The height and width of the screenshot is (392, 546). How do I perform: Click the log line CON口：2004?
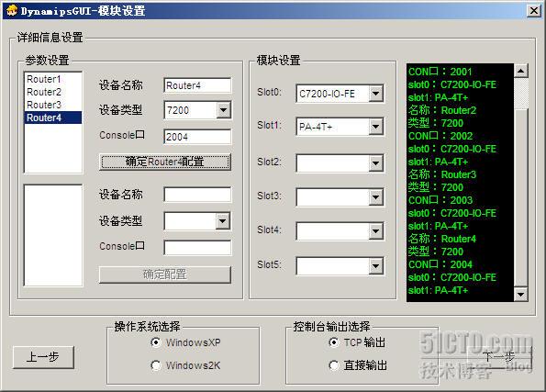click(440, 264)
